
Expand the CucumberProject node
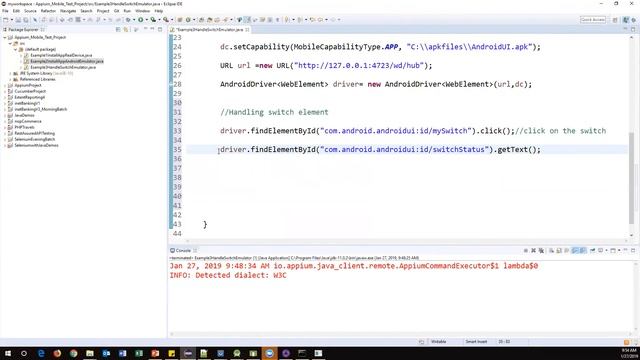coord(5,91)
